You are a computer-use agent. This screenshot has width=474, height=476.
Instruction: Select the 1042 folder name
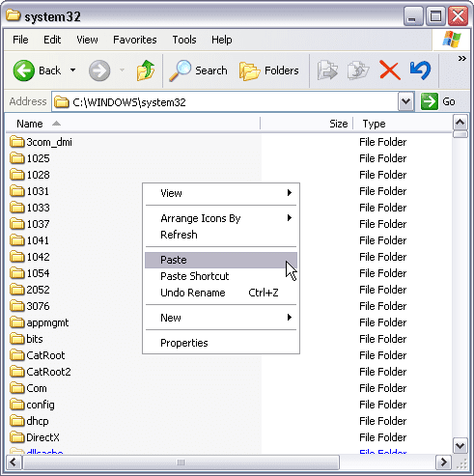click(x=38, y=257)
